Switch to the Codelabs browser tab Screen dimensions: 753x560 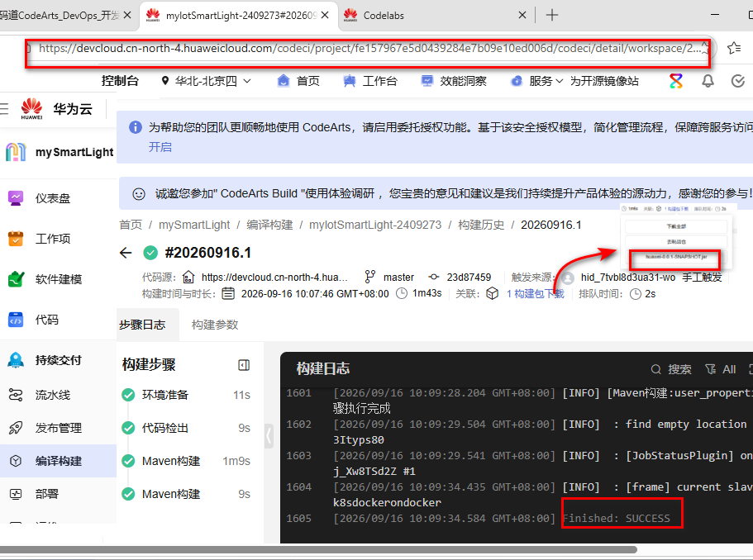[384, 16]
